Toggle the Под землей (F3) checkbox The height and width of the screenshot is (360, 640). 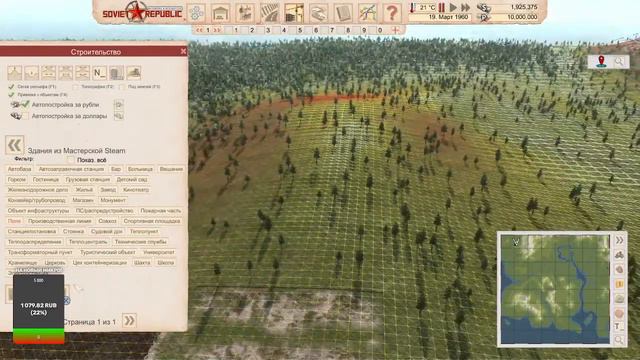coord(122,87)
